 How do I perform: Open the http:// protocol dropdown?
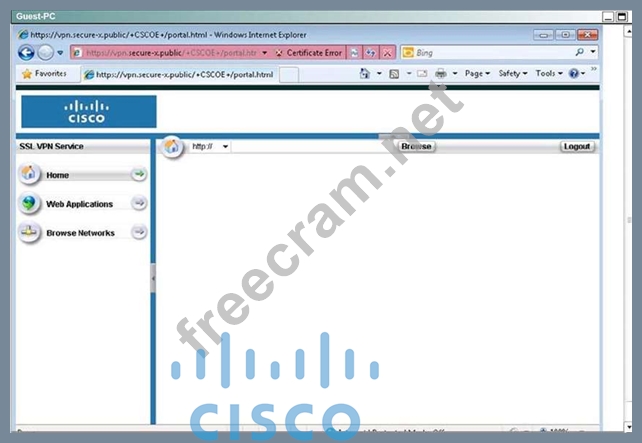(x=210, y=147)
